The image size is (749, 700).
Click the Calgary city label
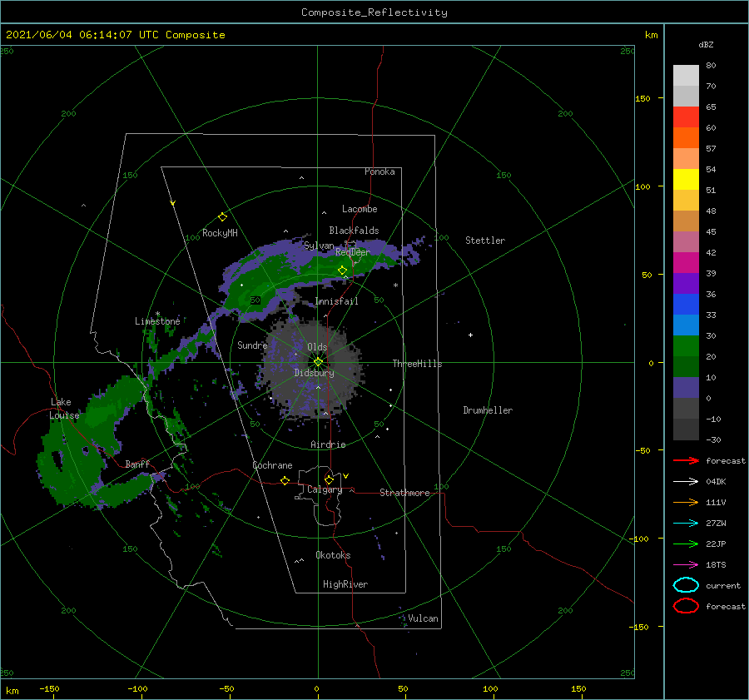325,489
